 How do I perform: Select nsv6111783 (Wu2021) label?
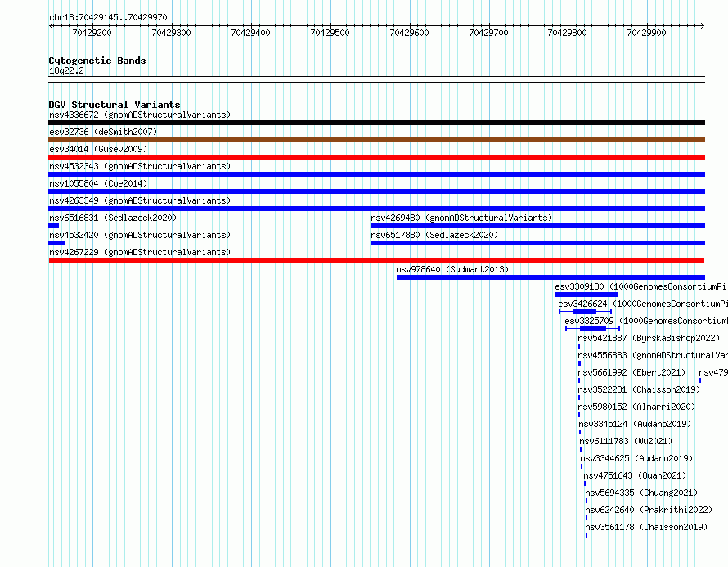tap(626, 441)
